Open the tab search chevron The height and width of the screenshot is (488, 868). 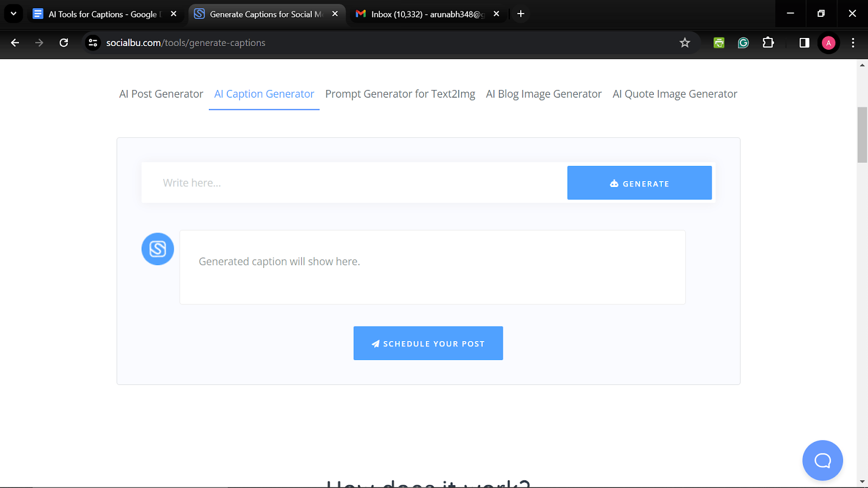pyautogui.click(x=13, y=14)
